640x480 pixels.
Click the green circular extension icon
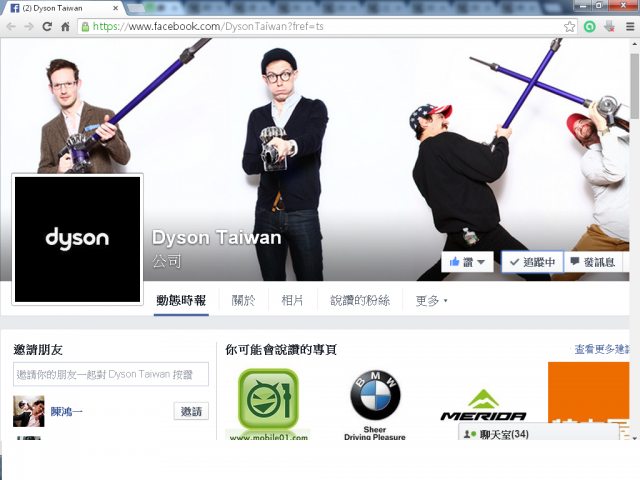pos(589,27)
